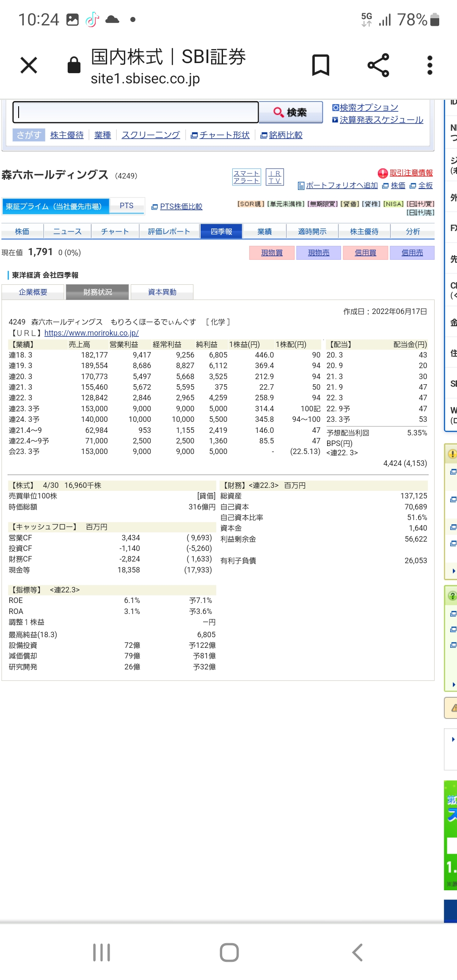The width and height of the screenshot is (457, 980).
Task: Switch to 適時開示 tab
Action: click(x=312, y=231)
